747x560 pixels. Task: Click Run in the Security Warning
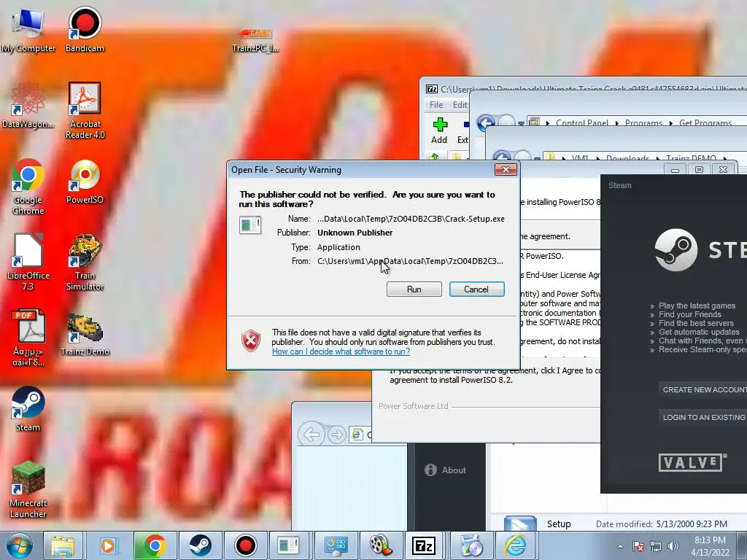[414, 289]
